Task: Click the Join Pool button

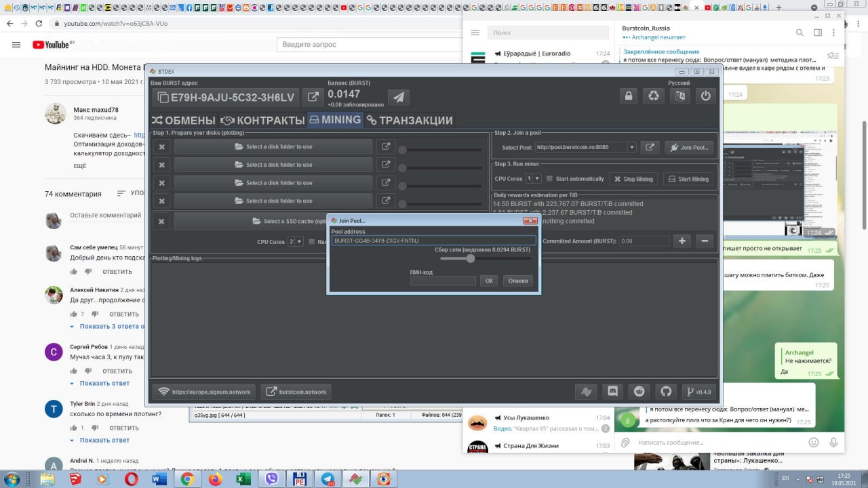Action: (x=689, y=147)
